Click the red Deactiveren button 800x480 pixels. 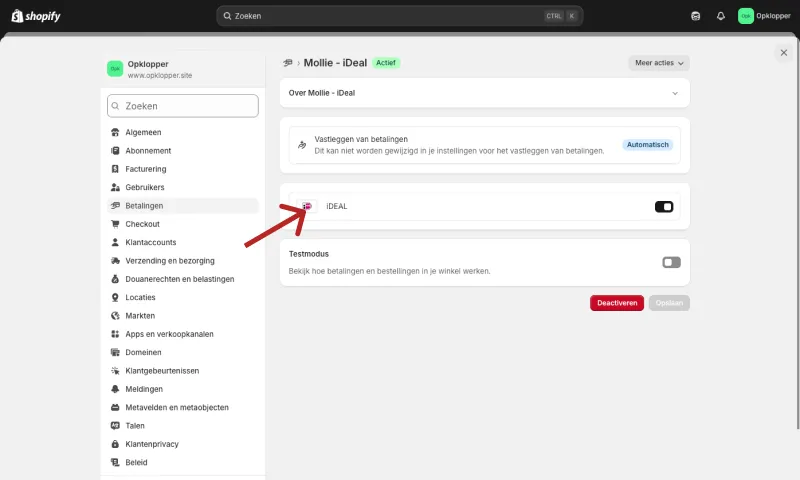(617, 303)
